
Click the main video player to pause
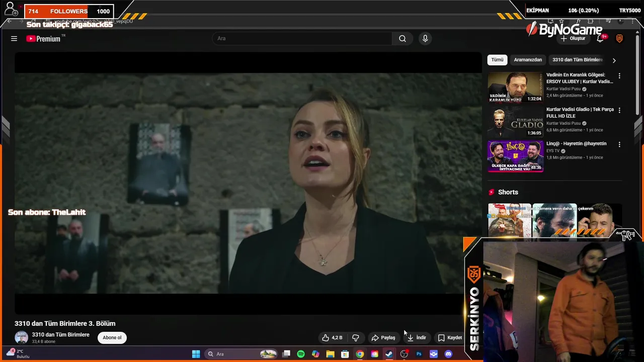(248, 183)
